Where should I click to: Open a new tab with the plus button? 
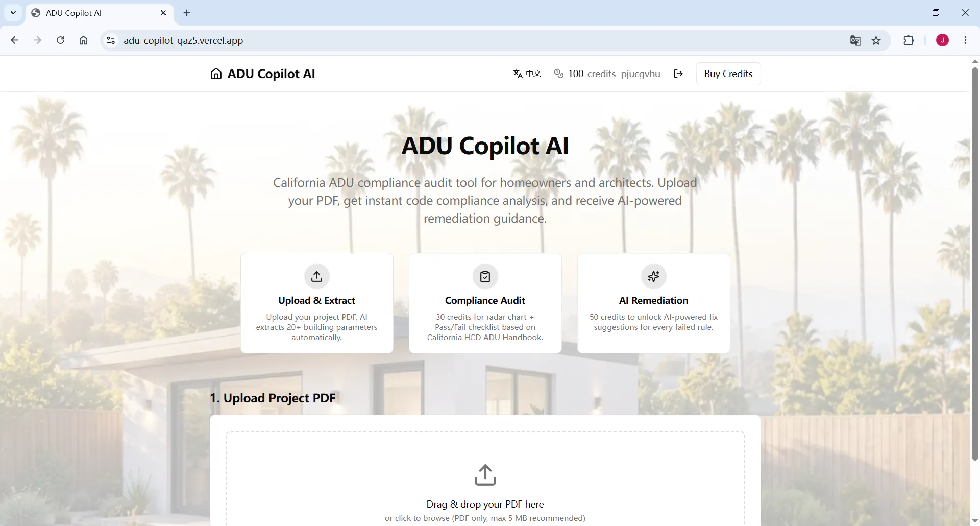coord(187,13)
